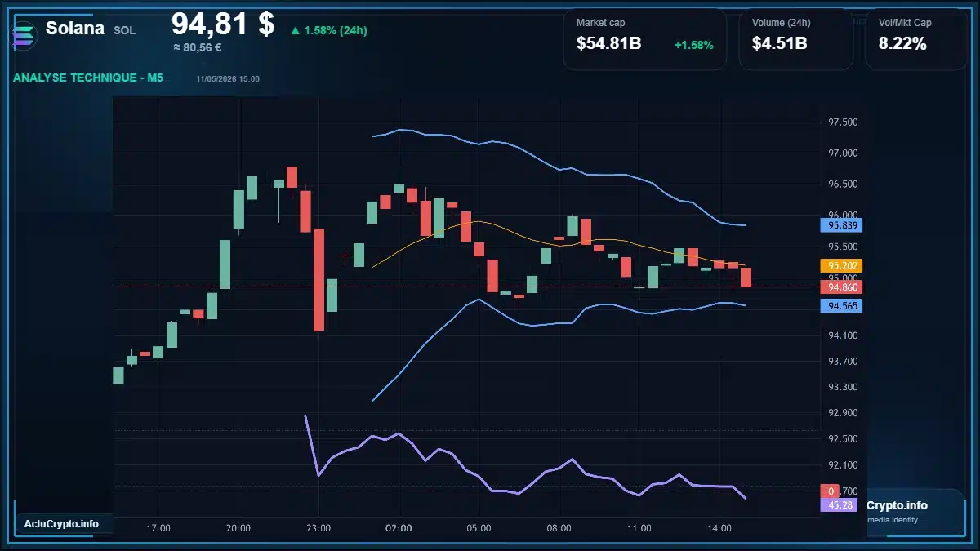Screen dimensions: 980x551
Task: Click the SOL ticker symbol
Action: [x=125, y=30]
